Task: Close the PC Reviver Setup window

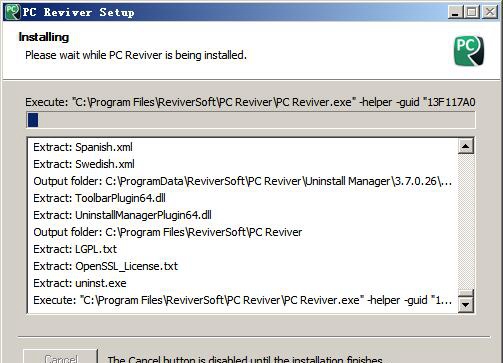Action: pos(490,12)
